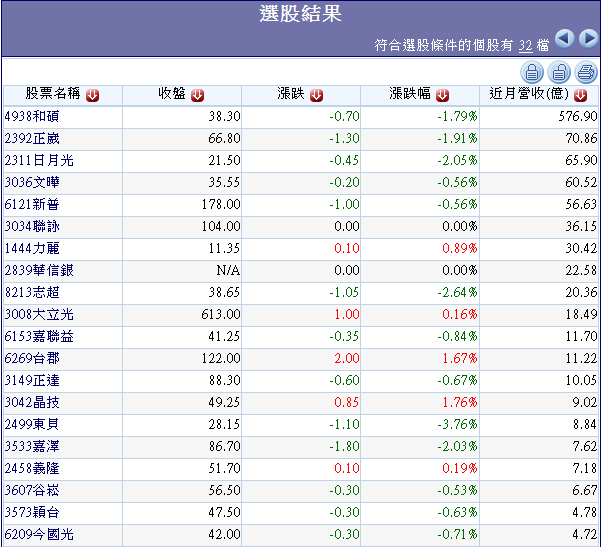602x547 pixels.
Task: Select revenue value 70.86 for 正崴
Action: pyautogui.click(x=581, y=138)
